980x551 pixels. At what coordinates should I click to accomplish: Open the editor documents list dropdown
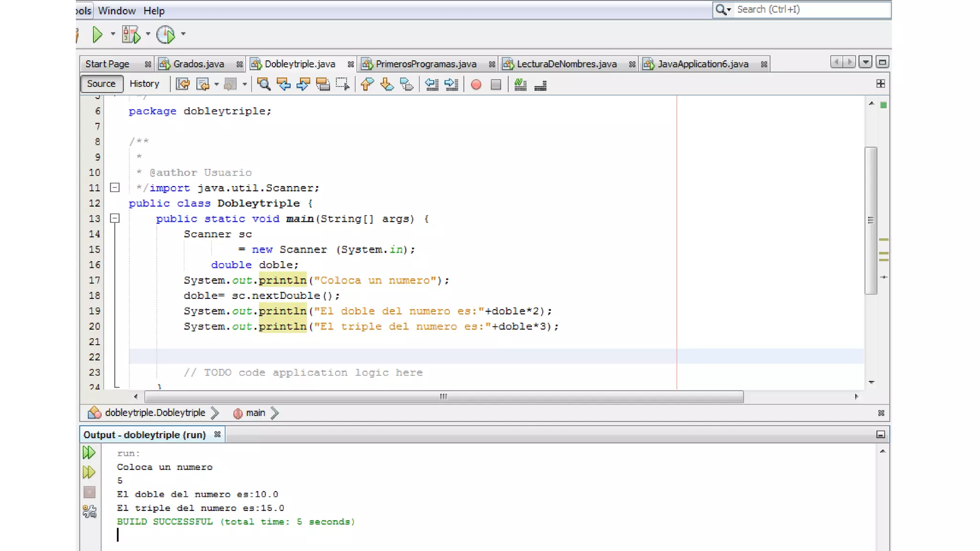[x=865, y=62]
